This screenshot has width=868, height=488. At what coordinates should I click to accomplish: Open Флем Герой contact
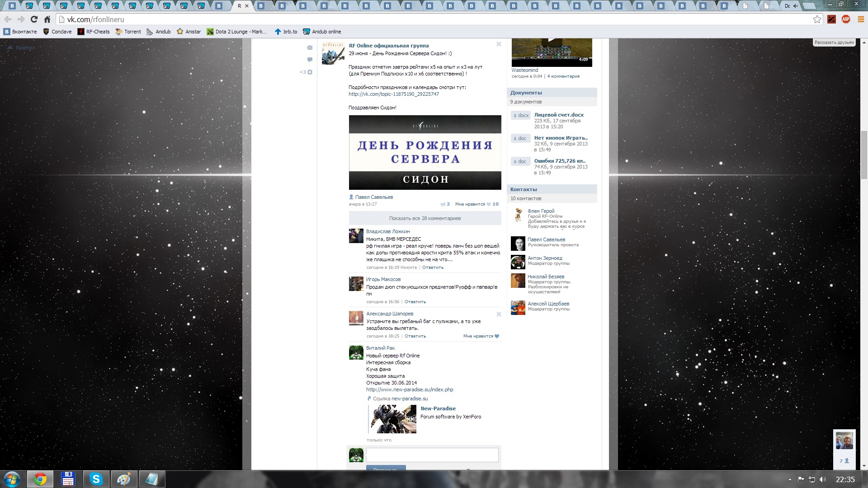tap(541, 211)
